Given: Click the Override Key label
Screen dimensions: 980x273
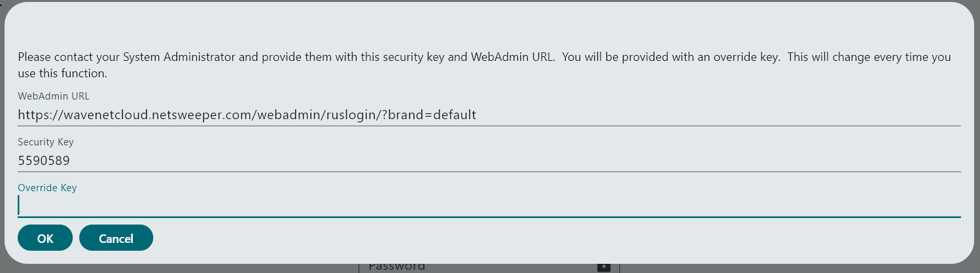Looking at the screenshot, I should coord(47,188).
